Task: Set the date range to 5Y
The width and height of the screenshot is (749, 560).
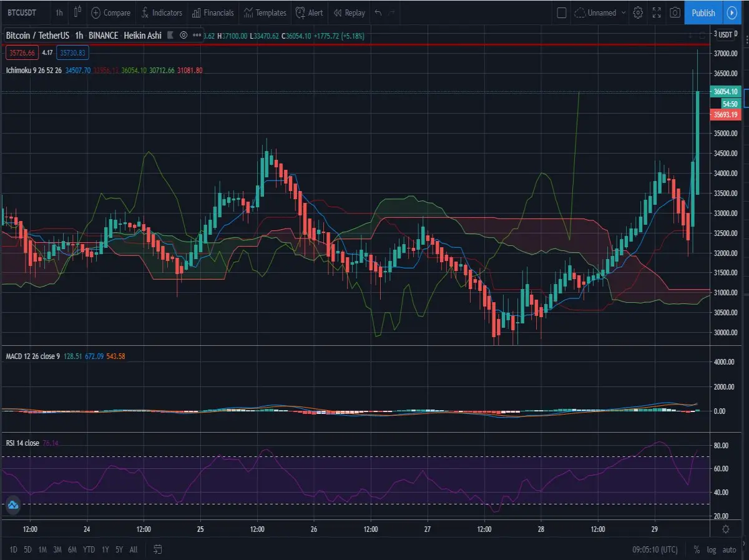Action: pos(119,549)
